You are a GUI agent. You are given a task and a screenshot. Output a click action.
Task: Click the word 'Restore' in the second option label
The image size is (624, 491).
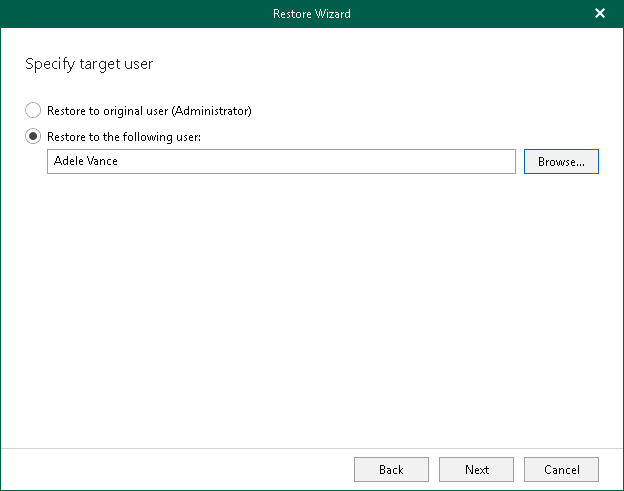[x=66, y=137]
